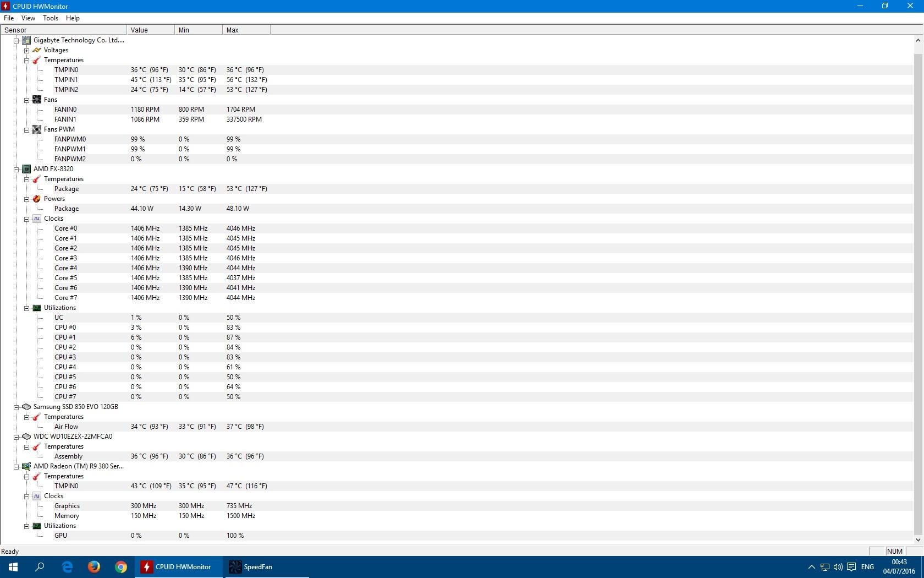Click the Max column header
This screenshot has height=578, width=924.
[x=246, y=30]
